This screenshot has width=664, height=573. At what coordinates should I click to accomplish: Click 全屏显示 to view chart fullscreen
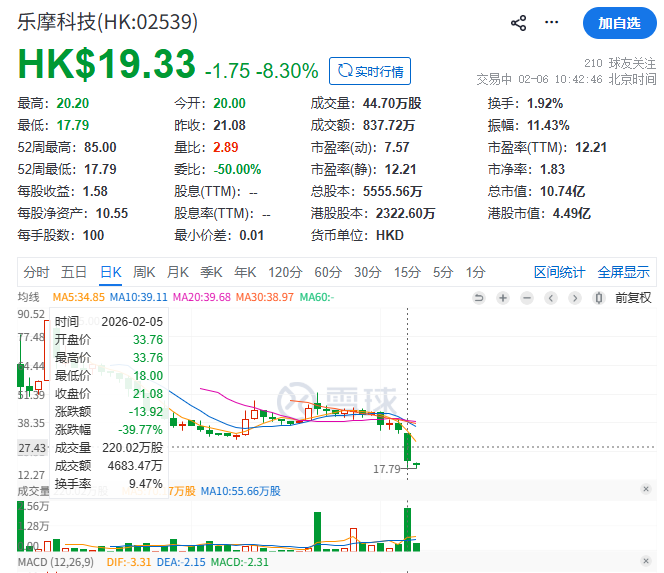[623, 272]
